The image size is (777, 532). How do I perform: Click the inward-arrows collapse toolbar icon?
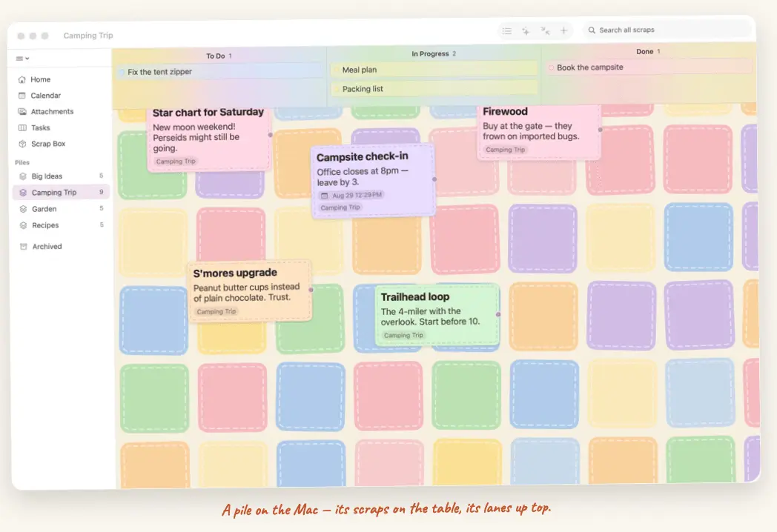pyautogui.click(x=545, y=30)
